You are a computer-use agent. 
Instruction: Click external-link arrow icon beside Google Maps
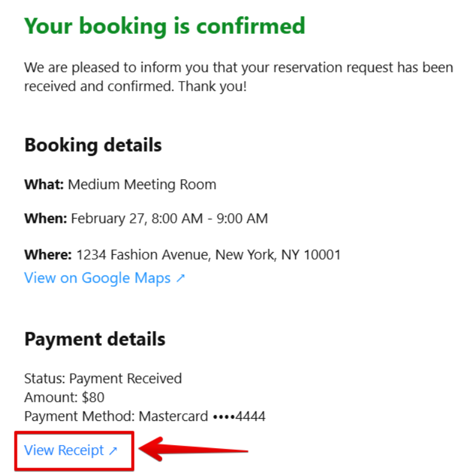coord(180,278)
